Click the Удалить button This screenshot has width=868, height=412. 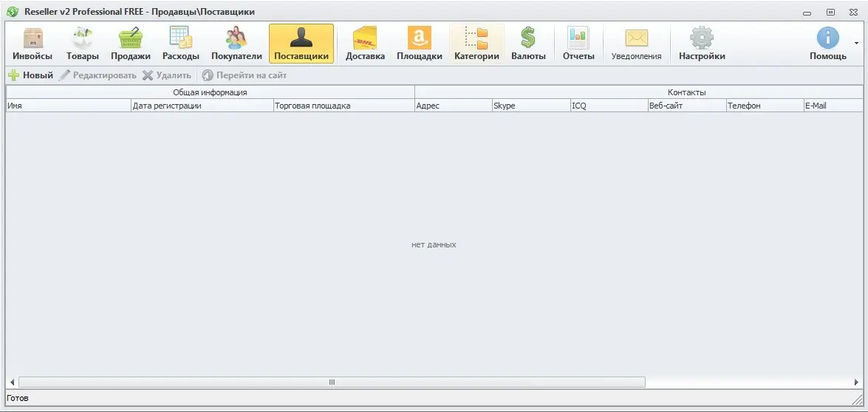(x=167, y=75)
